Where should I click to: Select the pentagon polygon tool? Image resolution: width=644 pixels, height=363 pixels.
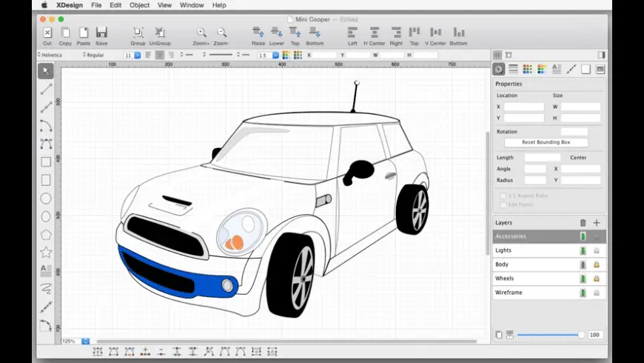point(46,234)
